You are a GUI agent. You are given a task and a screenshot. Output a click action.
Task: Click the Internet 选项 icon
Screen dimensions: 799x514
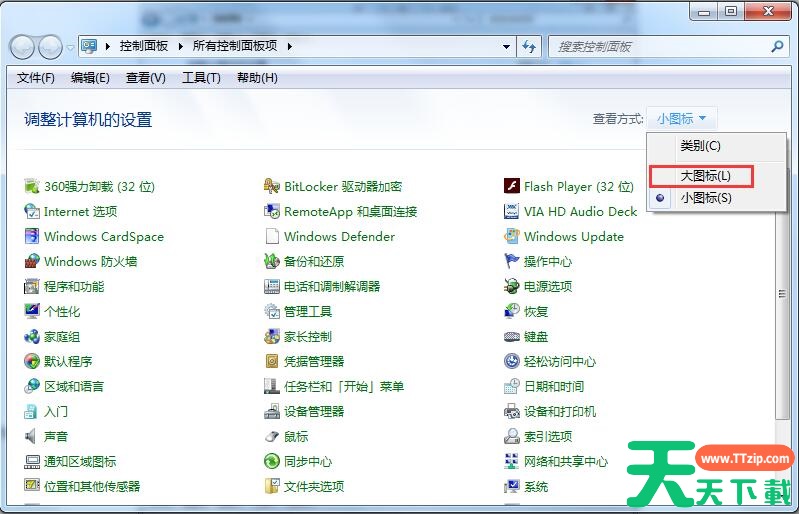[x=32, y=211]
